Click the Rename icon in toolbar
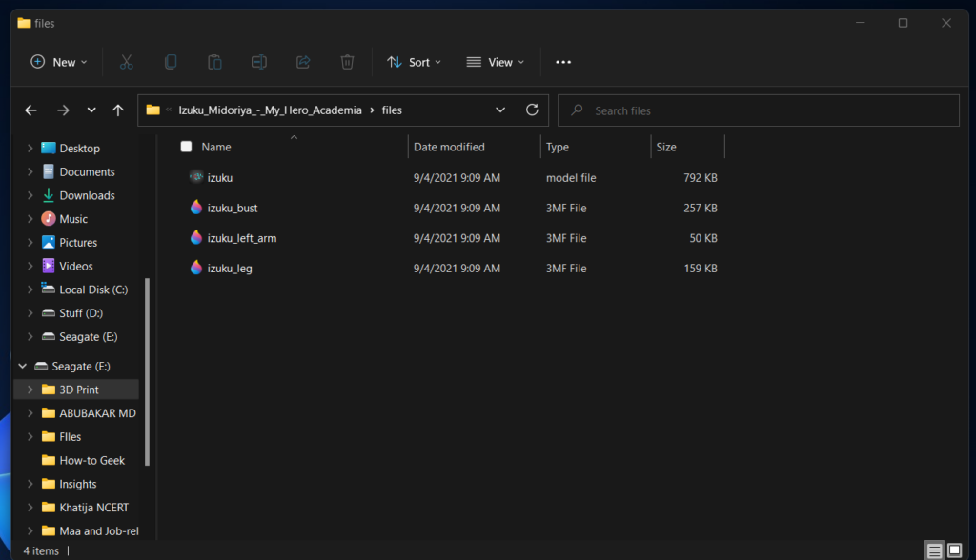The width and height of the screenshot is (976, 560). (x=258, y=62)
